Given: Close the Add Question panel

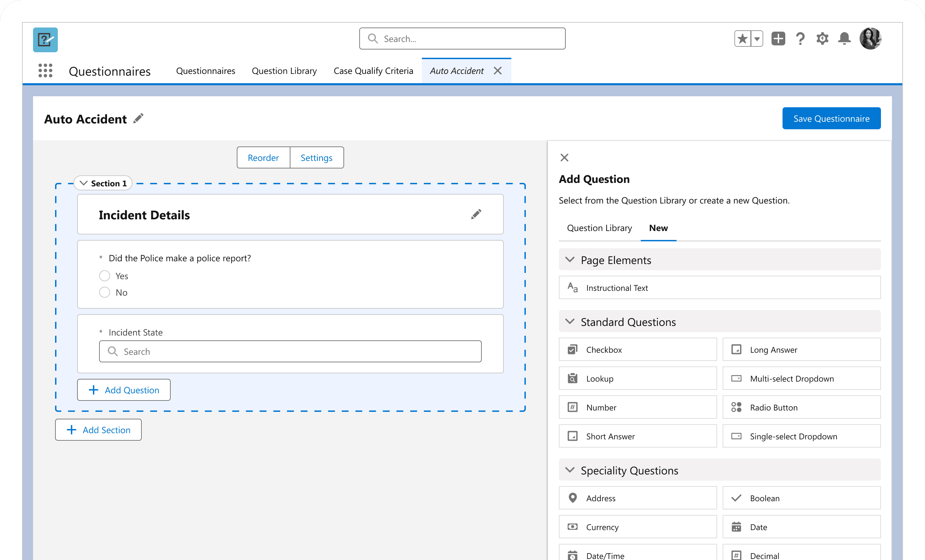Looking at the screenshot, I should click(x=564, y=157).
